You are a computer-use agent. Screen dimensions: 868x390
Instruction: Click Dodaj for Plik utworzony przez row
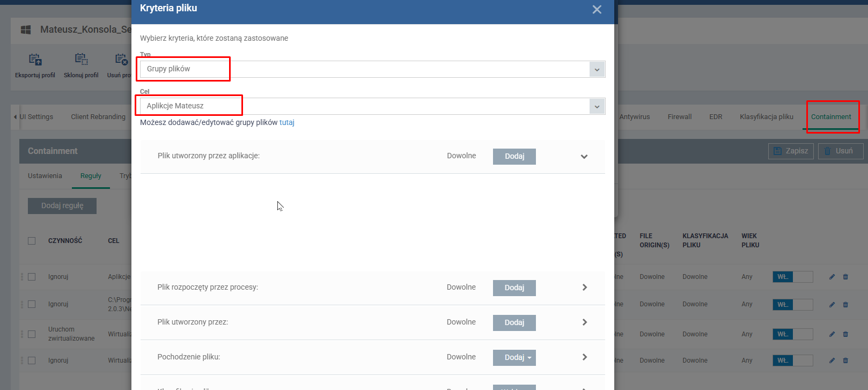tap(514, 322)
